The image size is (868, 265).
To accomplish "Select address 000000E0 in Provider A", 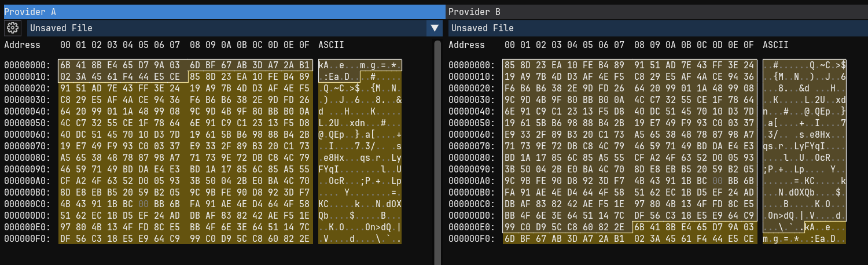I will point(27,227).
